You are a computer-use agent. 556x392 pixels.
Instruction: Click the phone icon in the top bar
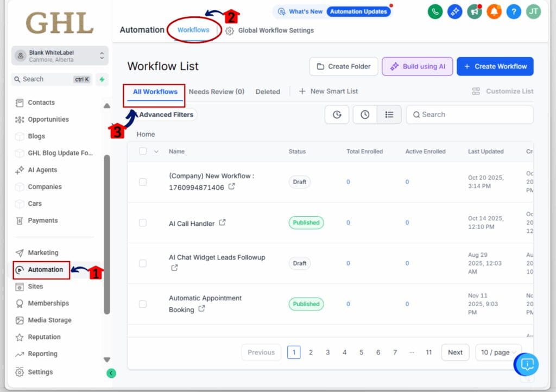click(434, 11)
